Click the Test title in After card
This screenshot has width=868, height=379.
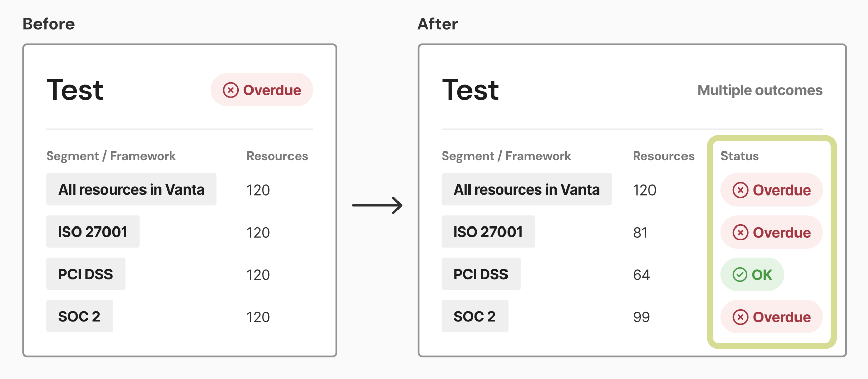coord(471,90)
